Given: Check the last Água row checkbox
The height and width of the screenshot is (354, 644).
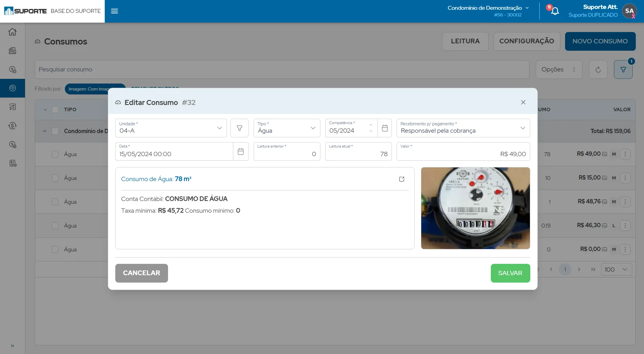Looking at the screenshot, I should pyautogui.click(x=55, y=249).
